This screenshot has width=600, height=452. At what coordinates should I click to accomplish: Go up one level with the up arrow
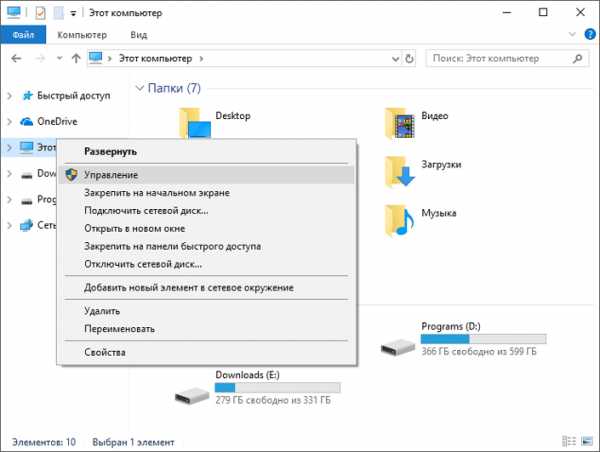coord(76,59)
